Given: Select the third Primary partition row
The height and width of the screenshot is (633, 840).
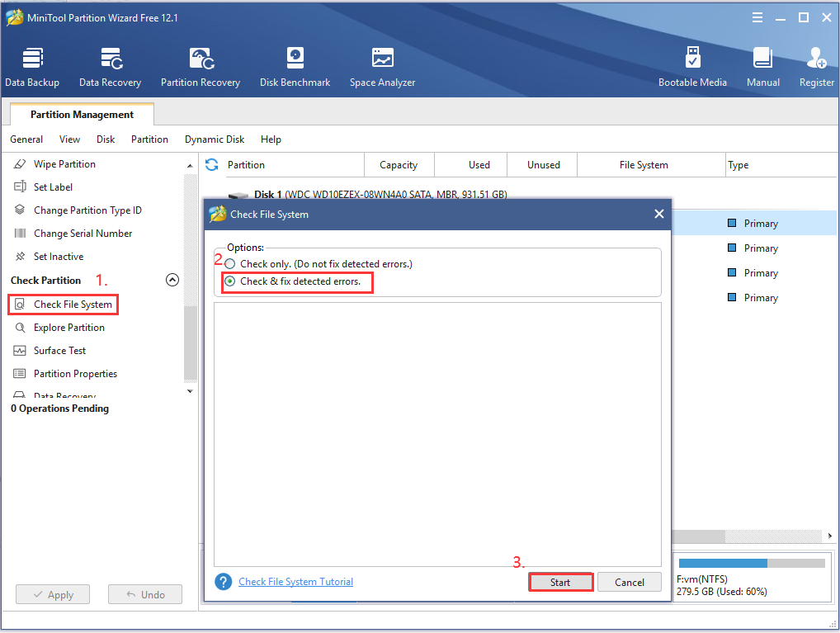Looking at the screenshot, I should [753, 273].
